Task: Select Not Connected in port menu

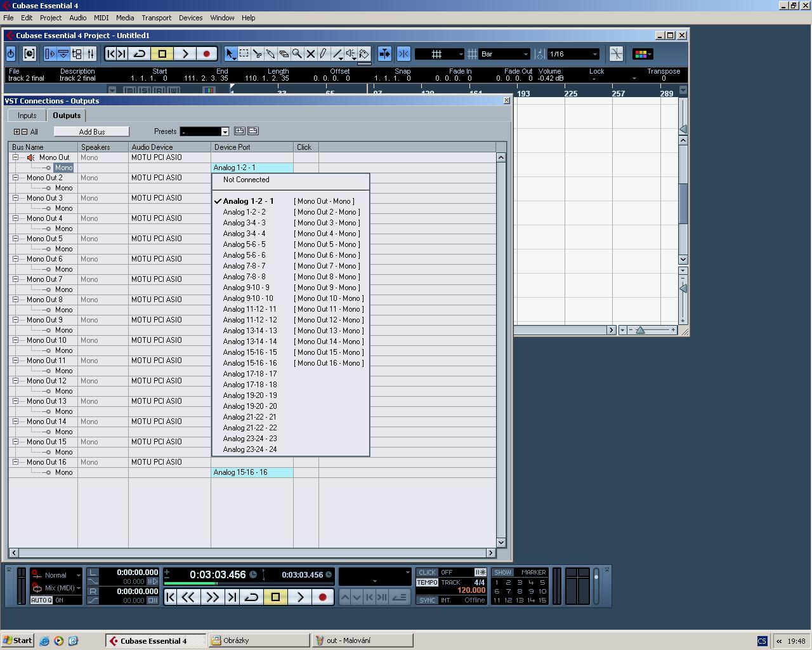Action: click(246, 180)
